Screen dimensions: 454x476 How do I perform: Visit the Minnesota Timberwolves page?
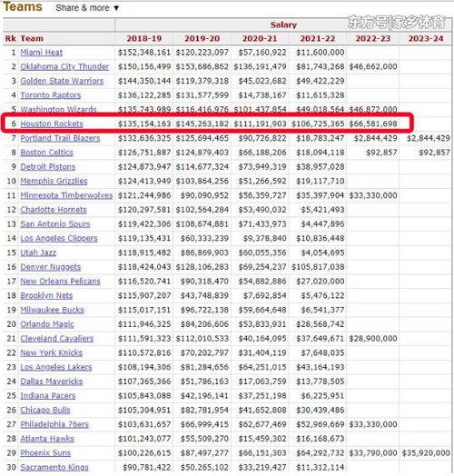pos(66,195)
